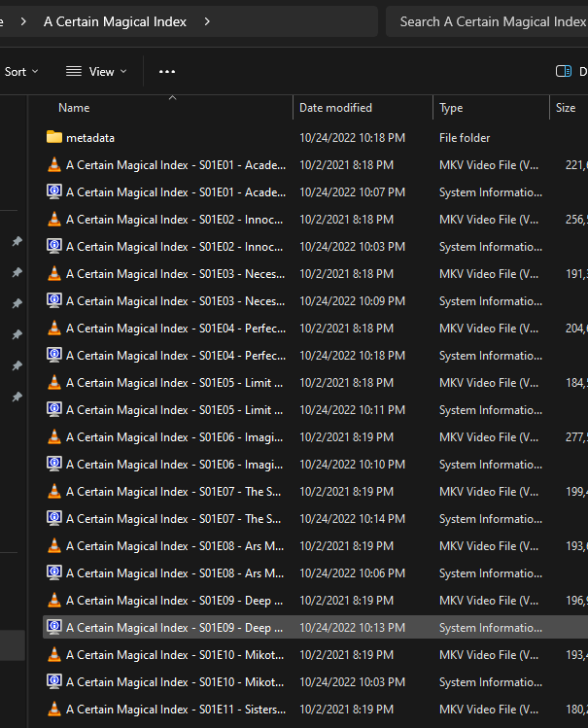This screenshot has width=588, height=728.
Task: Click the first pin icon in sidebar
Action: tap(17, 242)
